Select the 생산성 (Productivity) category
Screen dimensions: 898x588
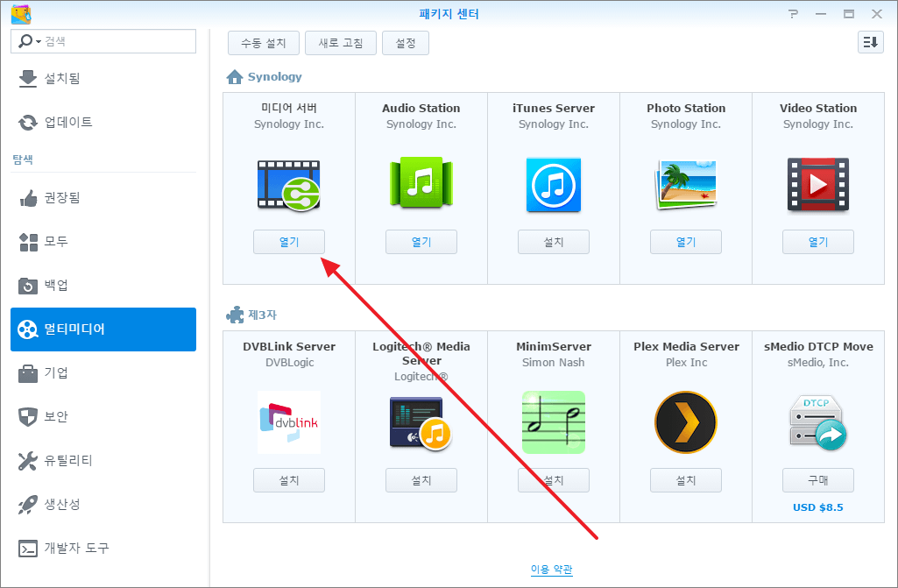pyautogui.click(x=103, y=505)
